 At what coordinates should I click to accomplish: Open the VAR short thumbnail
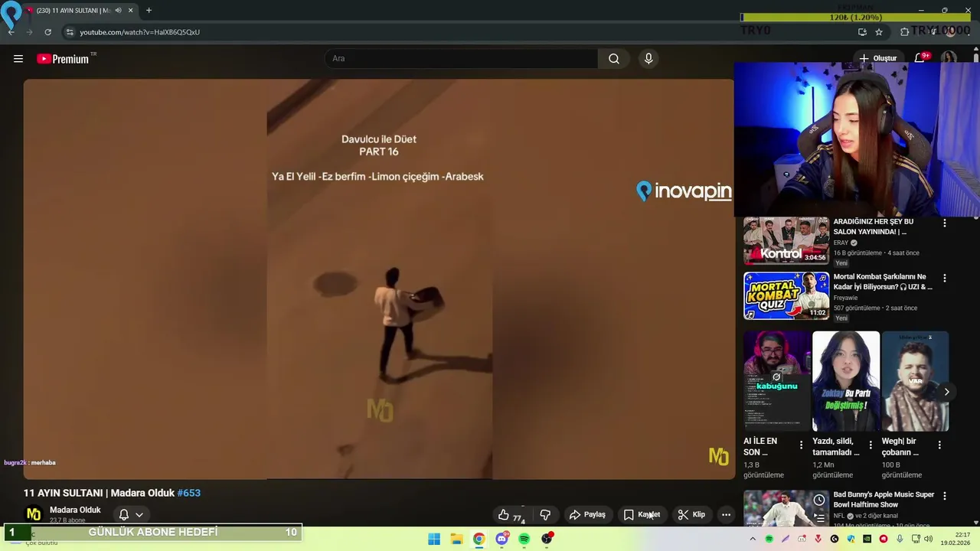[915, 381]
